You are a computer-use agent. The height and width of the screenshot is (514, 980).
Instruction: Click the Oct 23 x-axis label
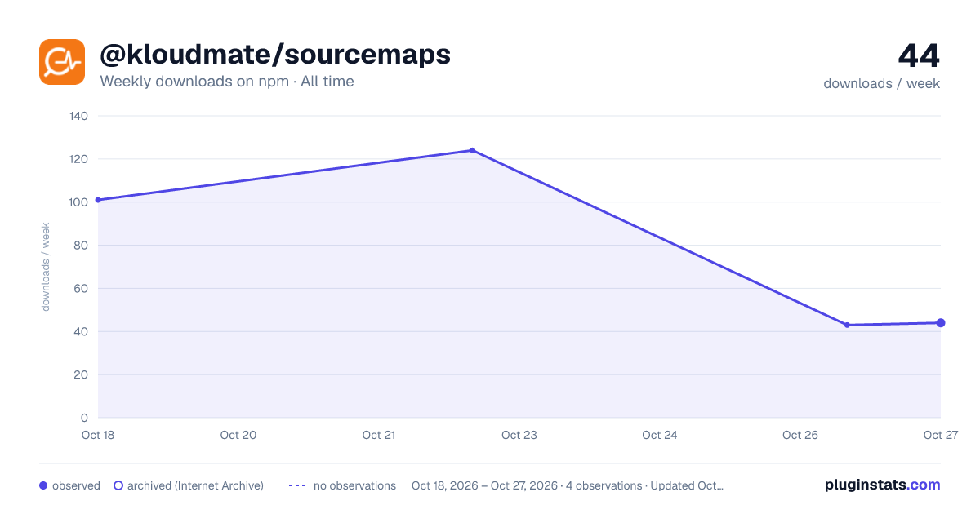click(x=519, y=435)
